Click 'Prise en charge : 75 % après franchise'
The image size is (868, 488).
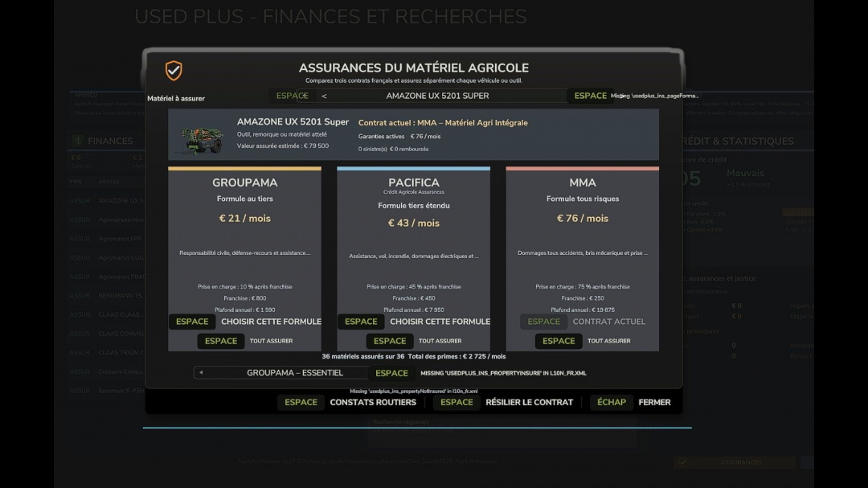[x=583, y=286]
